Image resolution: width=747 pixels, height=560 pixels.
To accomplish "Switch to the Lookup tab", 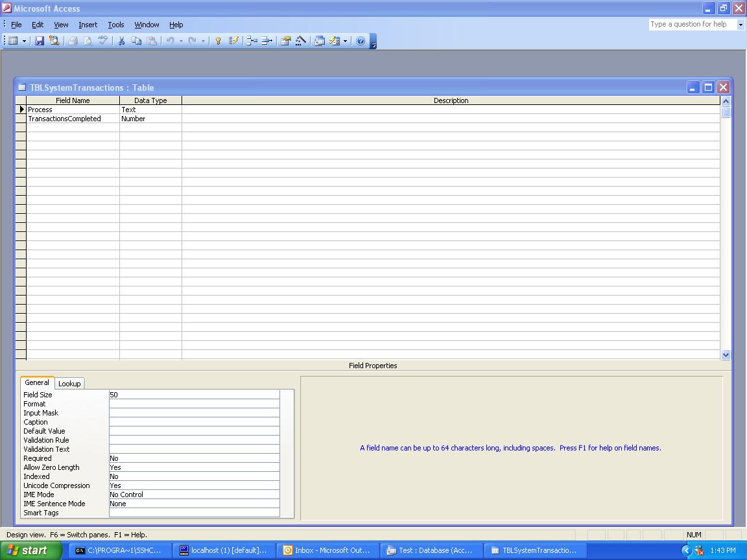I will click(x=69, y=384).
